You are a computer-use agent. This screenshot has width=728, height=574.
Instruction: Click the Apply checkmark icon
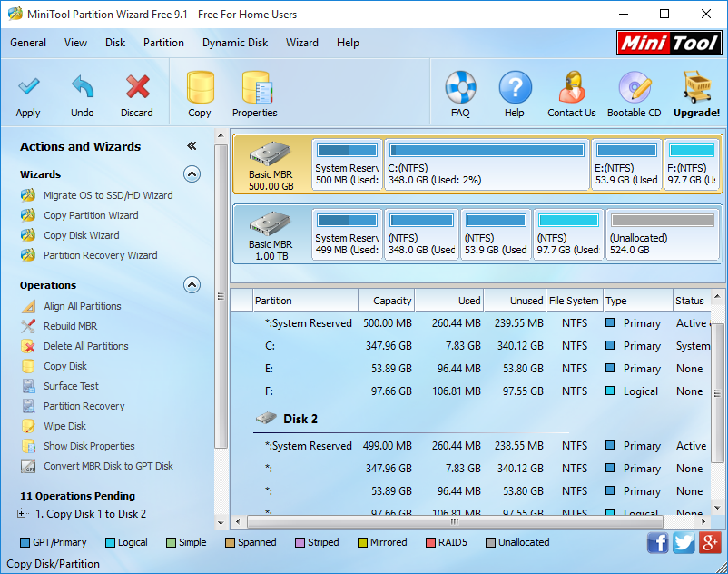pyautogui.click(x=28, y=86)
